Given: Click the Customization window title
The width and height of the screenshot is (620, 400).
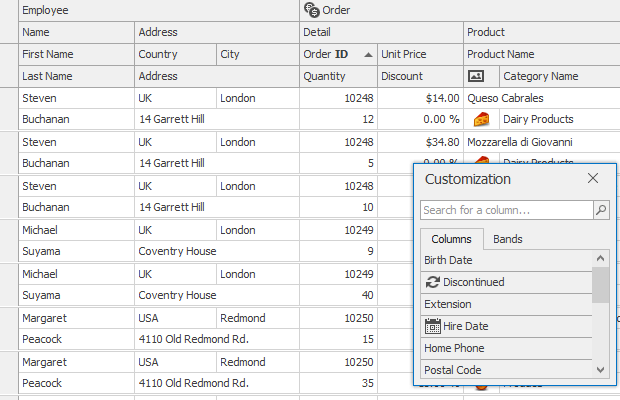Looking at the screenshot, I should 468,179.
